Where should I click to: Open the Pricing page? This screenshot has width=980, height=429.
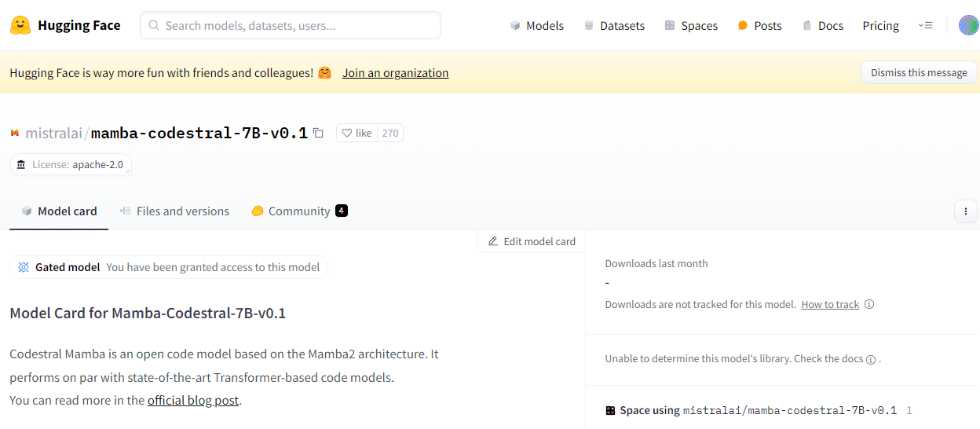[880, 25]
